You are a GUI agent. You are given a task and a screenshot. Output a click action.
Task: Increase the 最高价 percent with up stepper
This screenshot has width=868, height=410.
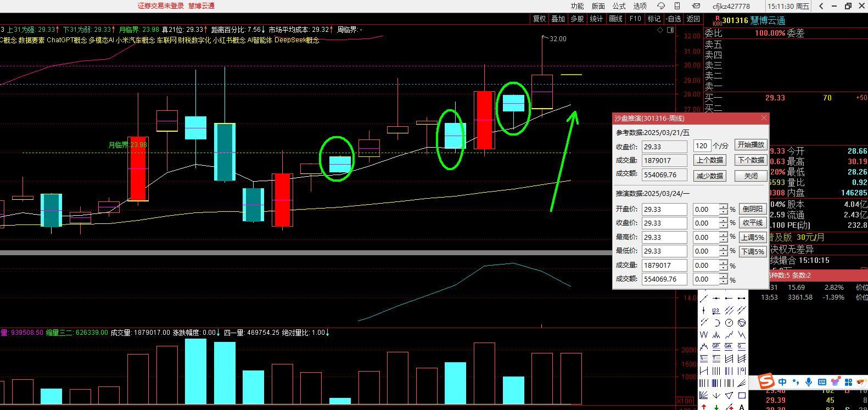[x=724, y=235]
